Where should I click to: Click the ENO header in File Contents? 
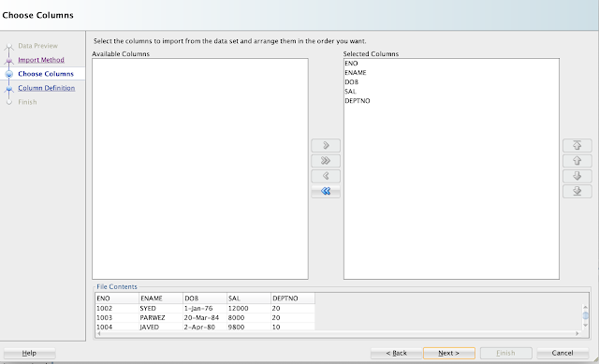click(117, 298)
